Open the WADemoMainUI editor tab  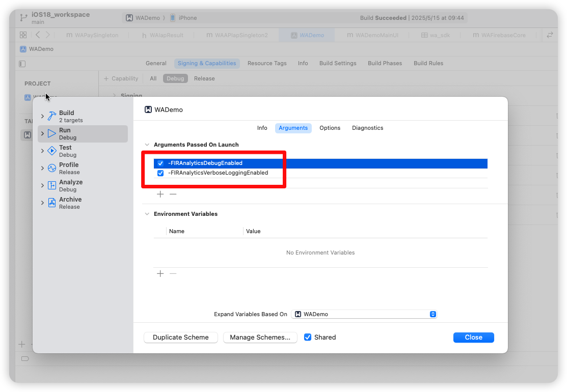pos(372,35)
